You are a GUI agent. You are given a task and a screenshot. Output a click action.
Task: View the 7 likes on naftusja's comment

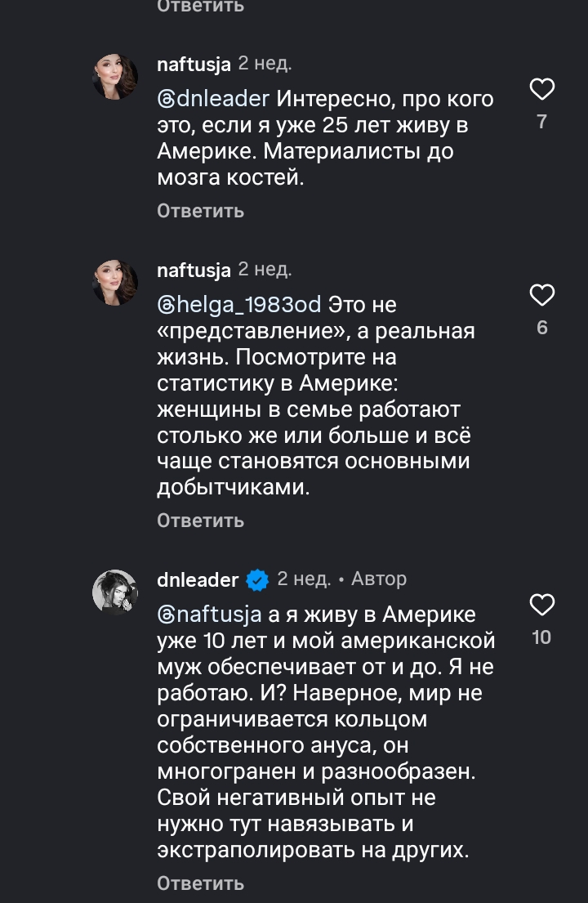[x=542, y=122]
